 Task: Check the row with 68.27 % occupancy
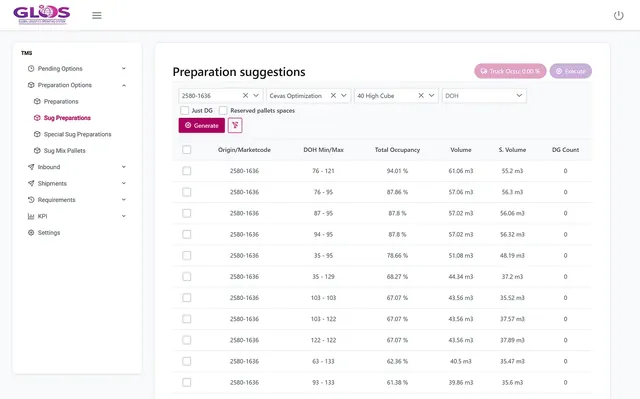pos(187,277)
